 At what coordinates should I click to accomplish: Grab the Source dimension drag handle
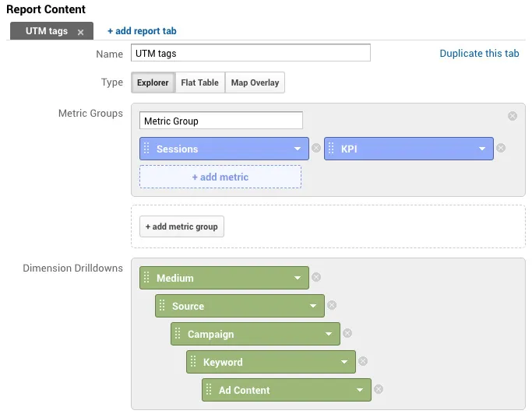click(162, 305)
